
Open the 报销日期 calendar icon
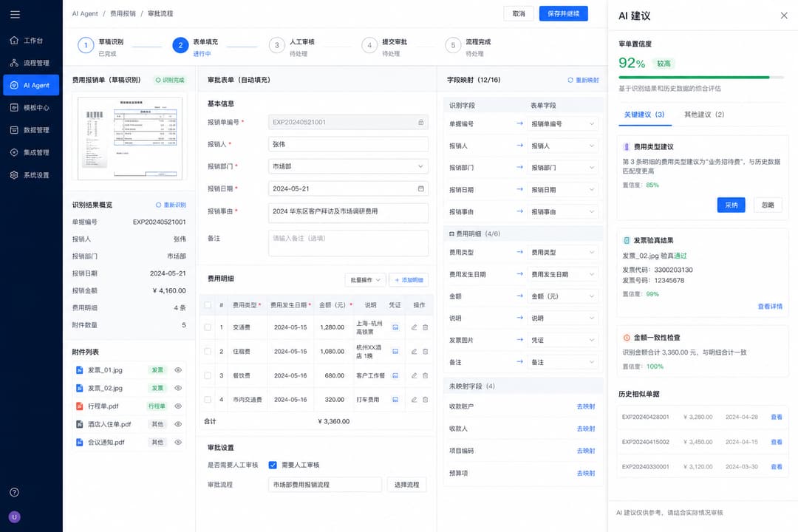coord(421,188)
